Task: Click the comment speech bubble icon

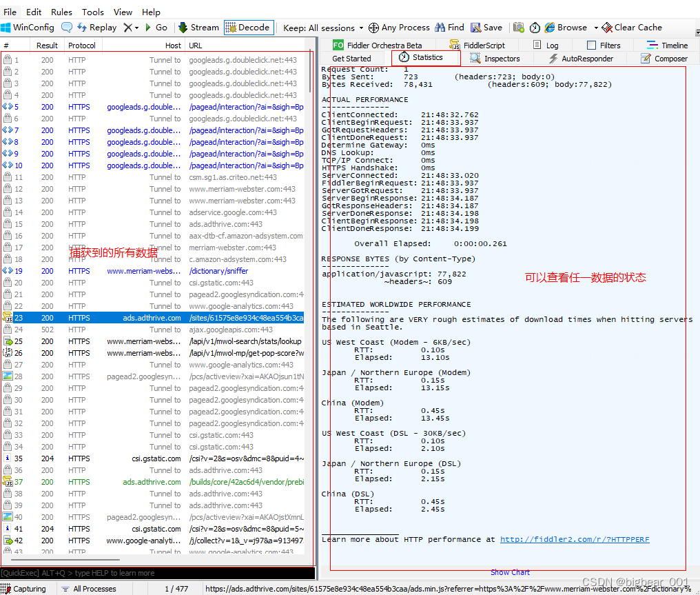Action: (67, 28)
